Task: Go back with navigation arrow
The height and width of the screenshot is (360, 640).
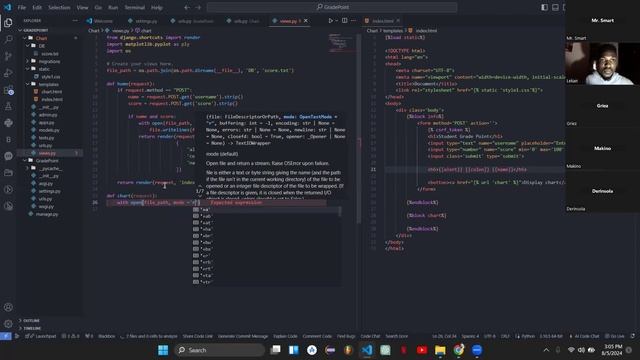Action: tap(187, 7)
